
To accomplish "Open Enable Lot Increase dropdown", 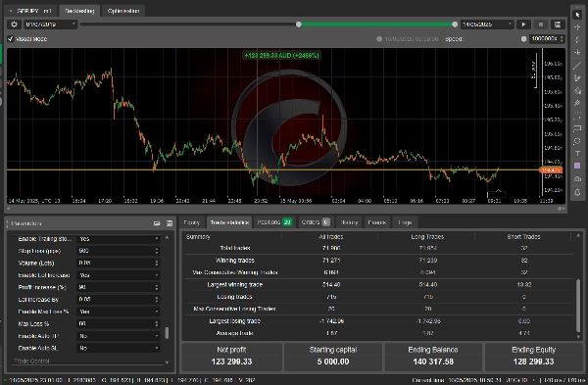I will [119, 275].
